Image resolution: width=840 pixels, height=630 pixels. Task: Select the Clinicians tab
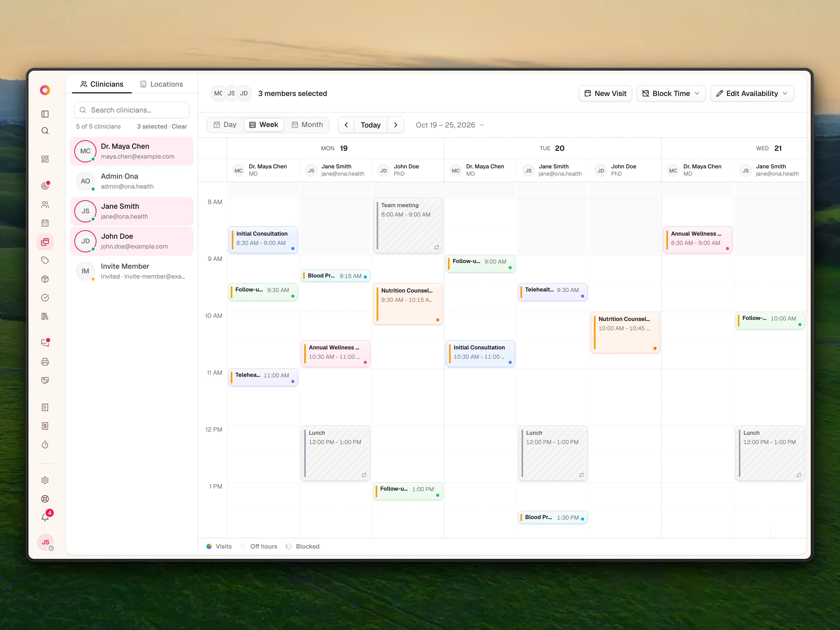click(102, 84)
